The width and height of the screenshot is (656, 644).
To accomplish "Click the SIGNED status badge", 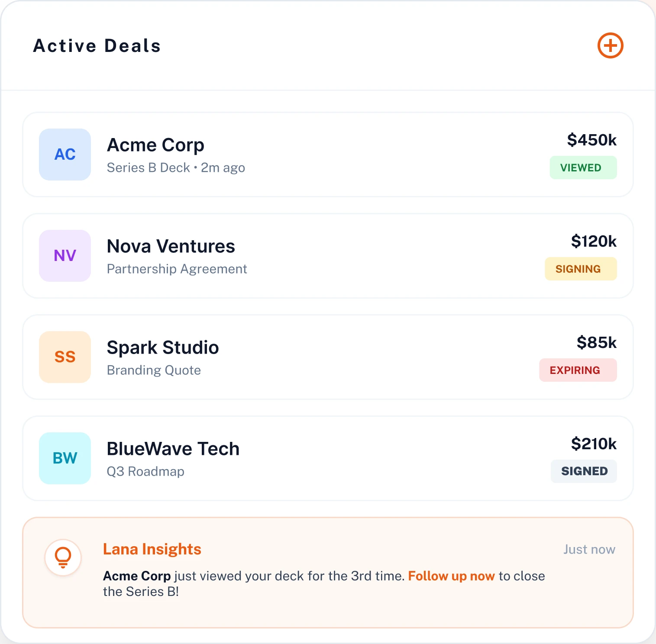I will (584, 471).
